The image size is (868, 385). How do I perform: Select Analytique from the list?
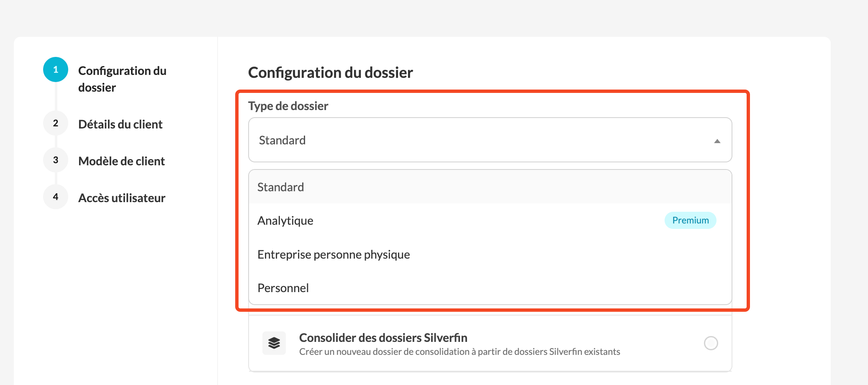(x=490, y=221)
